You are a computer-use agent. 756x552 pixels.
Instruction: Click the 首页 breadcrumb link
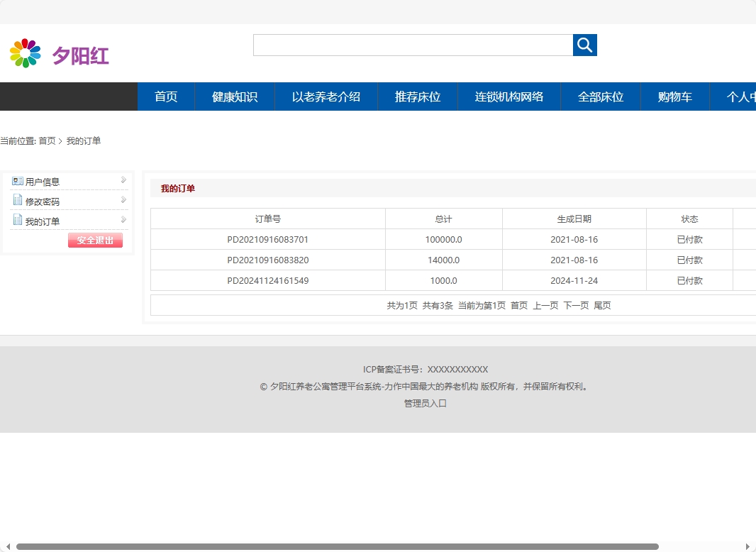[48, 140]
